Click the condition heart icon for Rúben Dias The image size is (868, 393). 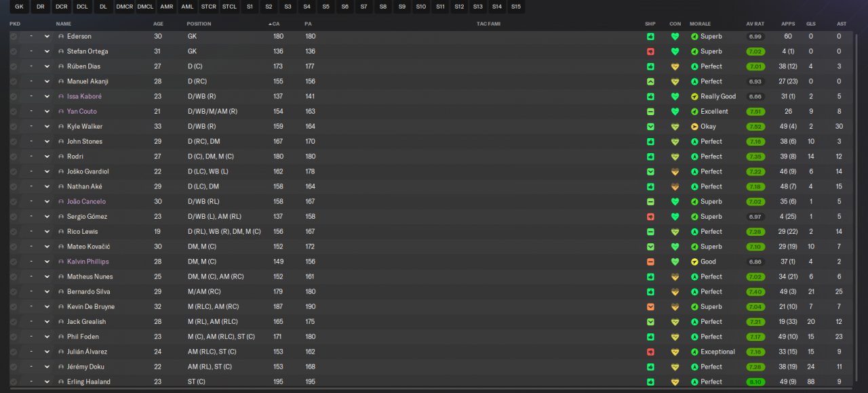point(675,66)
